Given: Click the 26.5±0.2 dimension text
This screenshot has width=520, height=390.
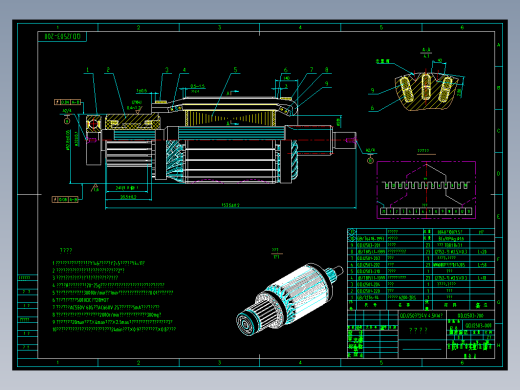Looking at the screenshot, I should 128,197.
